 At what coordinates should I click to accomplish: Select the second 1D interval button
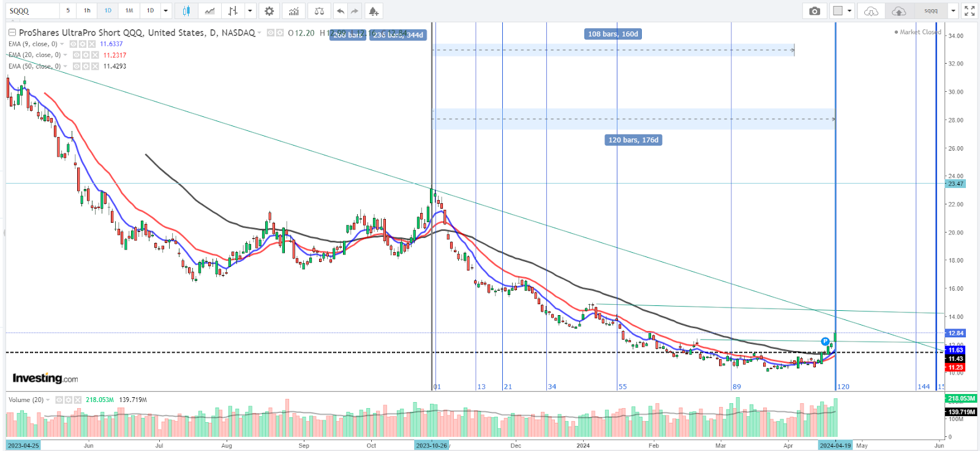[x=150, y=11]
